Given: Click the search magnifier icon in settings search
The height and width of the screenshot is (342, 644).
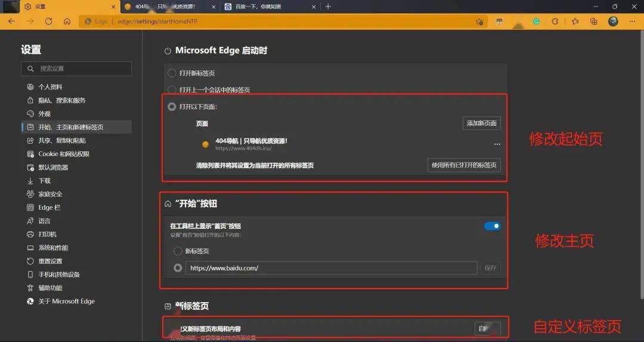Looking at the screenshot, I should click(x=30, y=69).
